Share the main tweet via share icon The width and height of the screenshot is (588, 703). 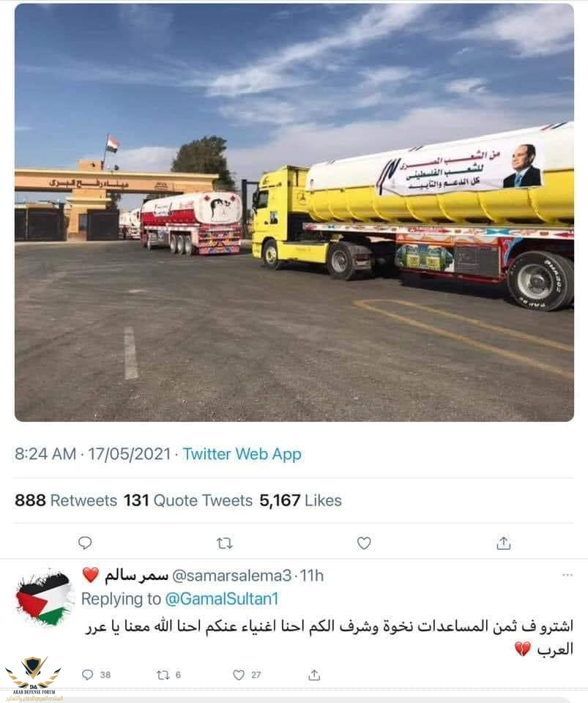click(x=504, y=543)
